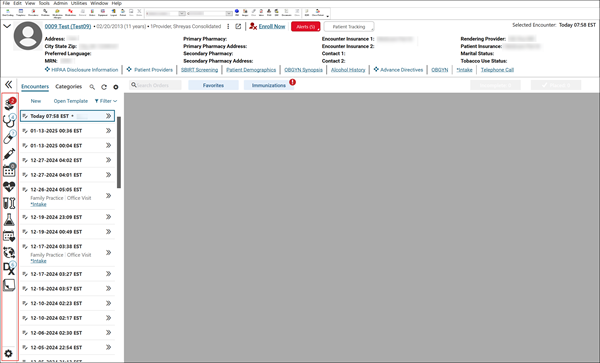Expand the 12-26-2024 05:05 EST encounter arrow
The width and height of the screenshot is (600, 363).
[x=109, y=195]
